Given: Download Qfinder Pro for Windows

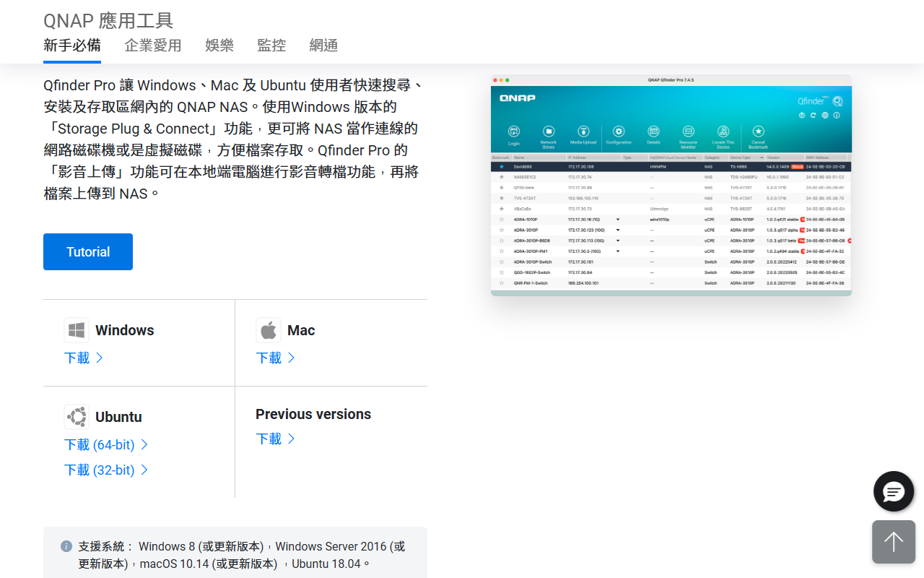Looking at the screenshot, I should [x=84, y=358].
